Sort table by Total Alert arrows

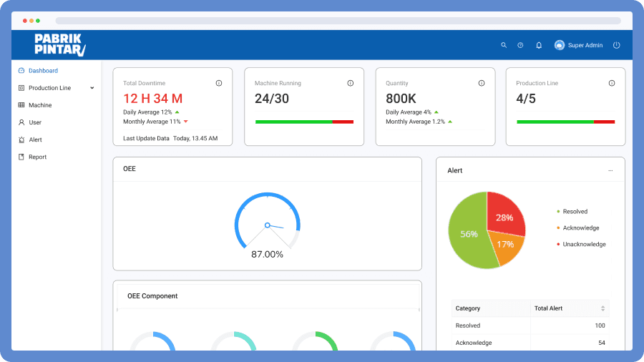[x=602, y=308]
